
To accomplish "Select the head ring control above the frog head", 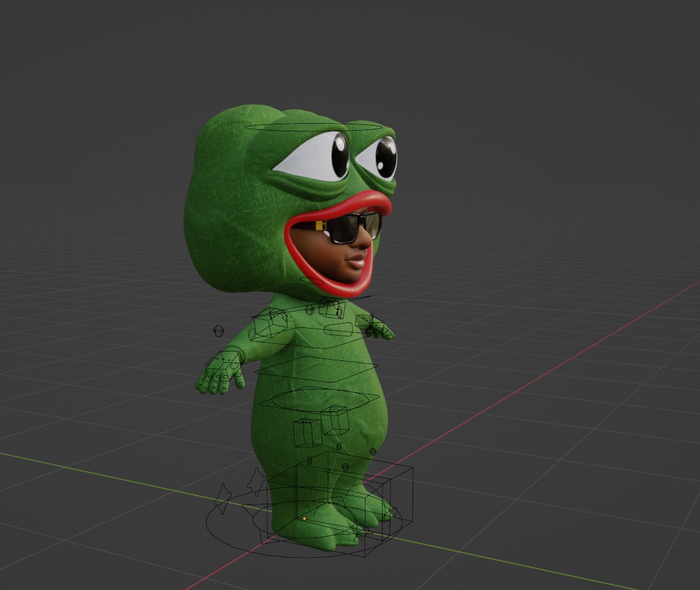I will click(314, 127).
